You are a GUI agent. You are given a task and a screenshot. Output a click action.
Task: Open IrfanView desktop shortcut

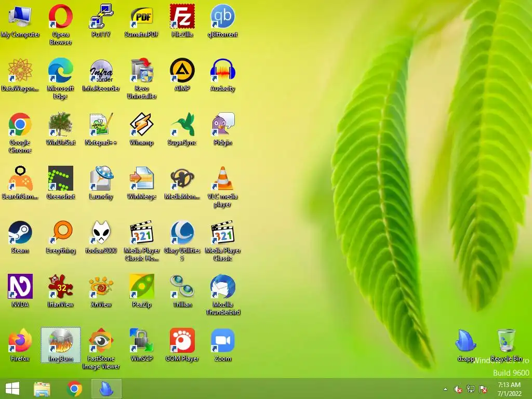(x=60, y=291)
